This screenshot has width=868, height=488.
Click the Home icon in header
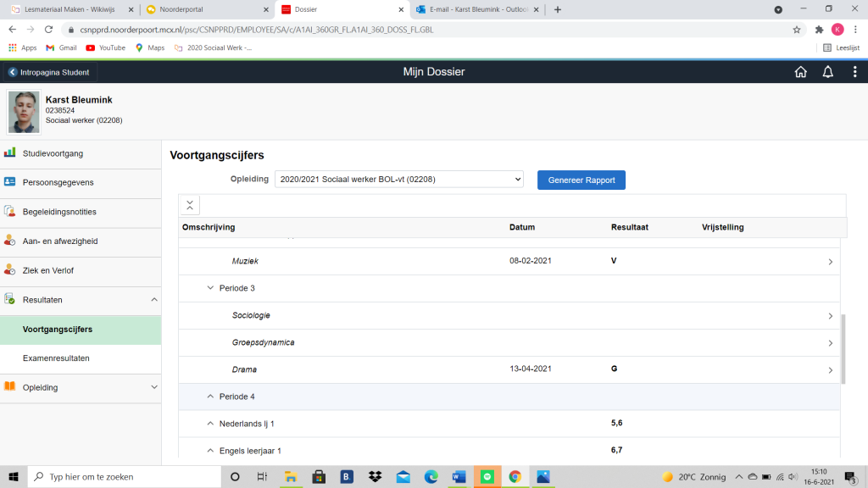click(800, 72)
